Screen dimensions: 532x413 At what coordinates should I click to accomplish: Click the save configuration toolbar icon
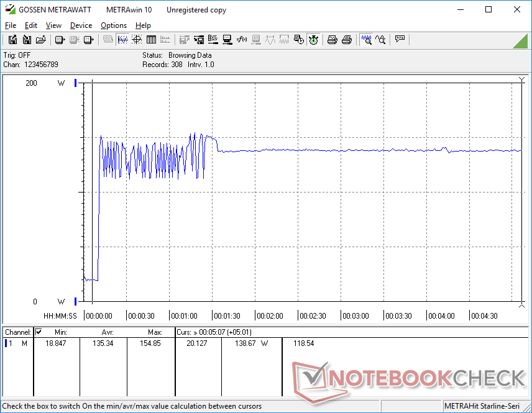(184, 40)
